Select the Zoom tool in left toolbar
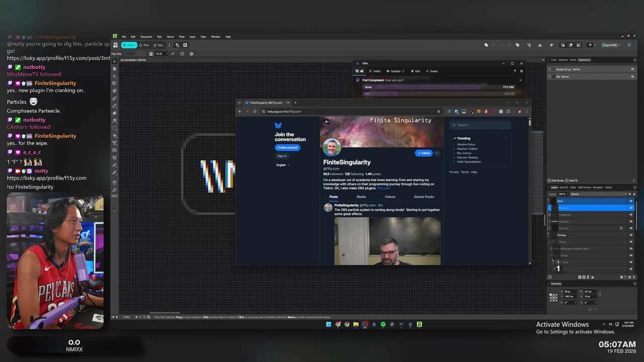Screen dimensions: 644x362 click(114, 190)
